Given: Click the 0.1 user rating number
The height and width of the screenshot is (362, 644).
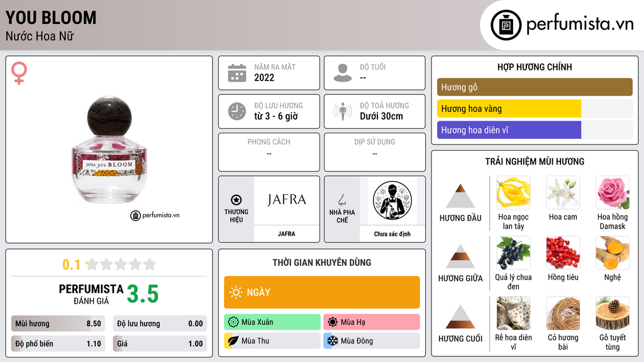Looking at the screenshot, I should pyautogui.click(x=71, y=265).
